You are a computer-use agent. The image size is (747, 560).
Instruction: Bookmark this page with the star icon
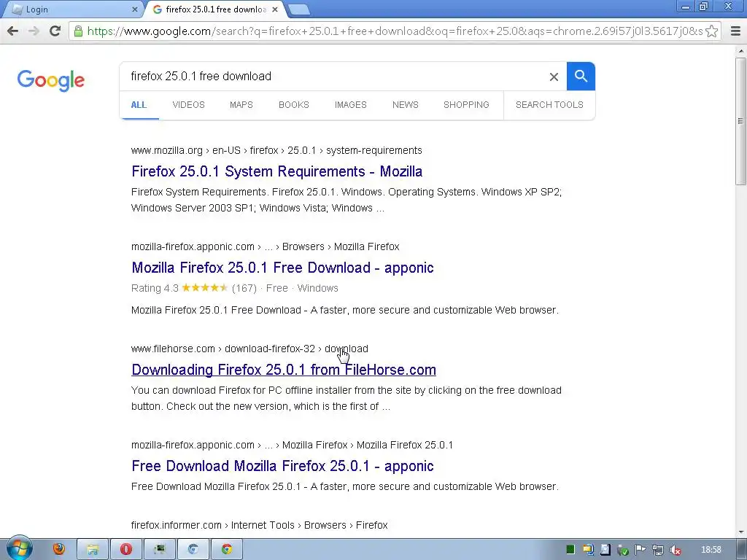[x=712, y=31]
